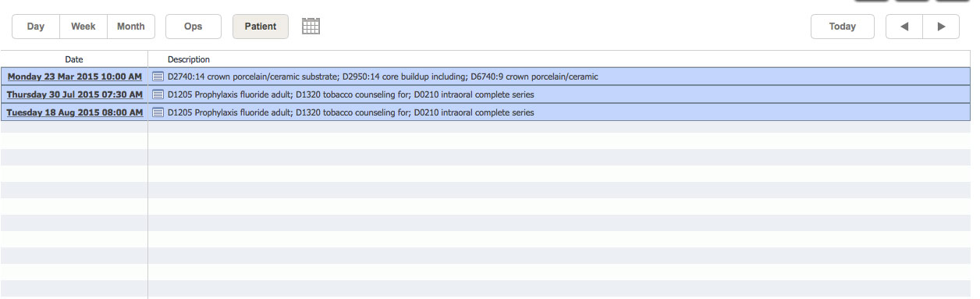
Task: Click the Description column header
Action: [189, 59]
